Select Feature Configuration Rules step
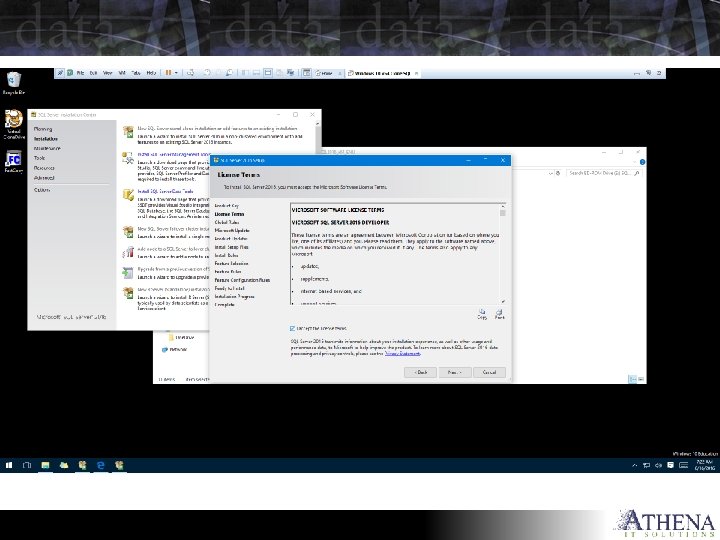 click(242, 280)
